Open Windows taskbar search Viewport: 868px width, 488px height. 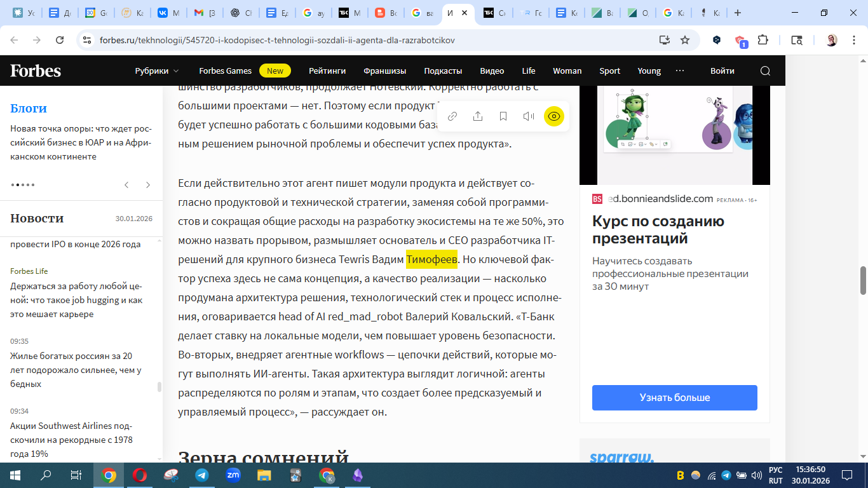coord(46,475)
